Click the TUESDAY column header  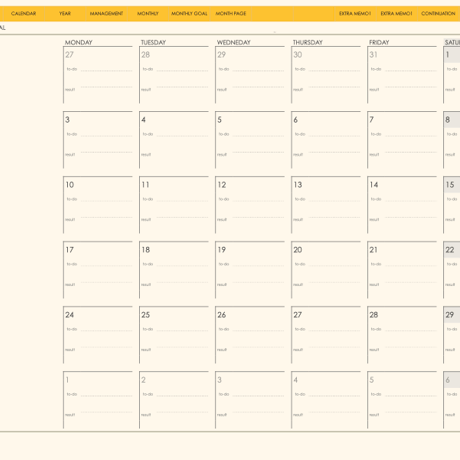(x=153, y=42)
